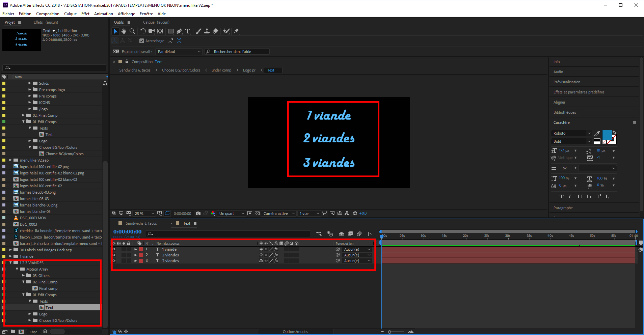
Task: Open the Bold font style dropdown
Action: 571,141
